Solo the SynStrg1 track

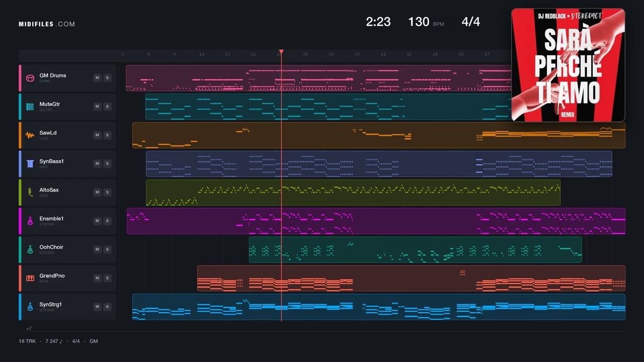[107, 307]
